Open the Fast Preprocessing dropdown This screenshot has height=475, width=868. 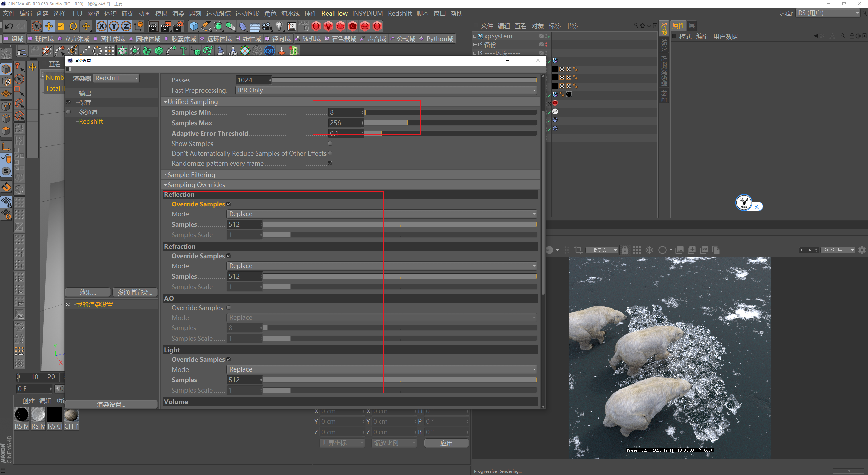(386, 90)
